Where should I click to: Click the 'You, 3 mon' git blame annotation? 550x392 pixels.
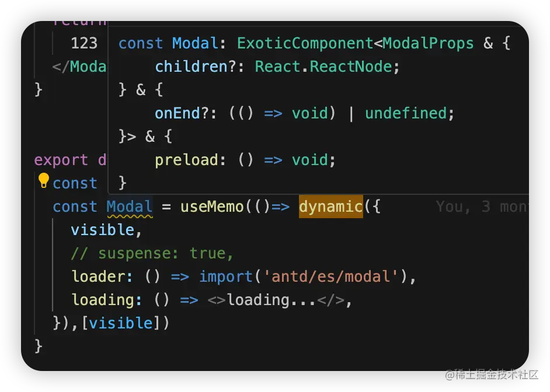click(x=481, y=206)
